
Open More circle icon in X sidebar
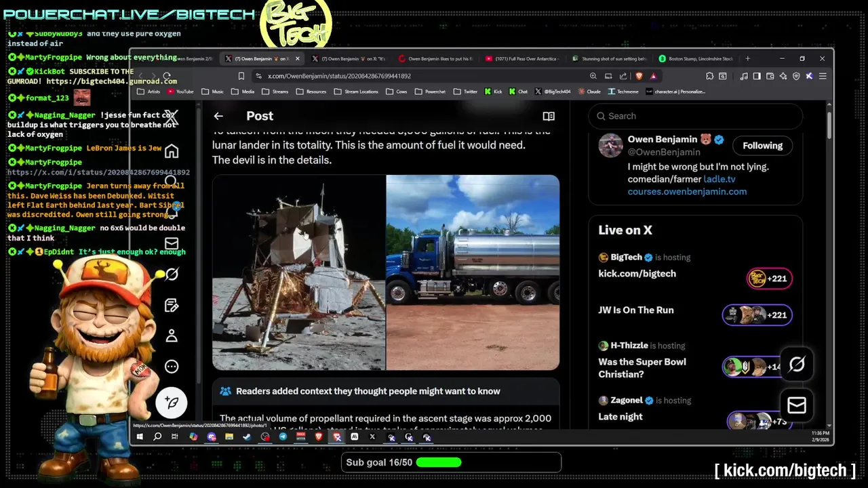[x=172, y=367]
